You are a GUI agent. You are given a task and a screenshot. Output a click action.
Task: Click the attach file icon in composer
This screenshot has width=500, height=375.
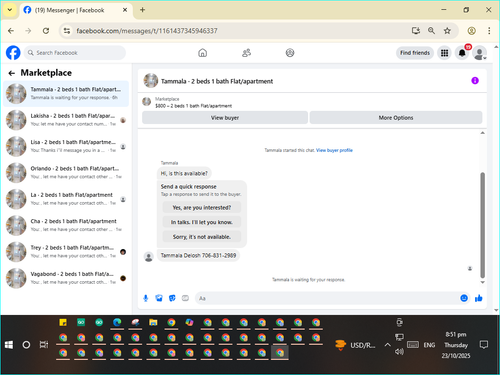tap(159, 298)
